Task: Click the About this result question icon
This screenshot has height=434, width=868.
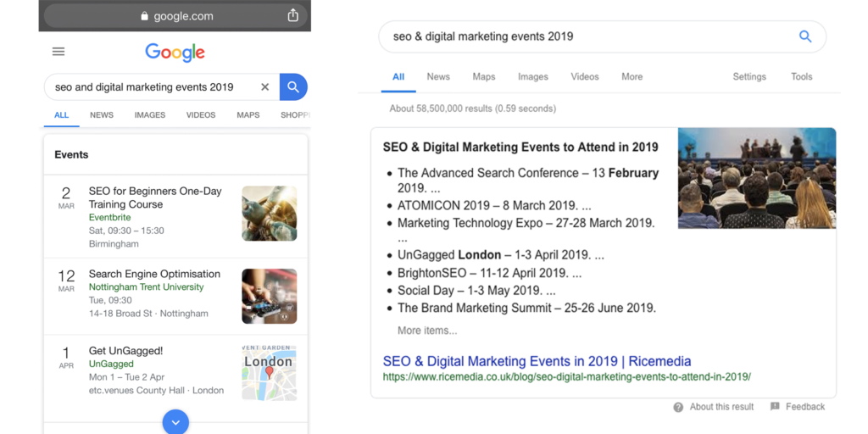Action: [x=678, y=407]
